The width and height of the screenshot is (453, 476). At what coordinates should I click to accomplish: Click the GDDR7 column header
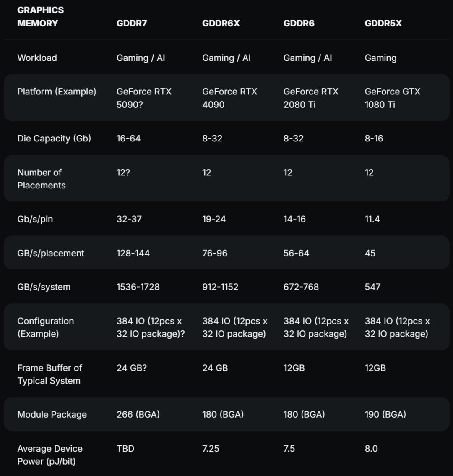coord(132,24)
